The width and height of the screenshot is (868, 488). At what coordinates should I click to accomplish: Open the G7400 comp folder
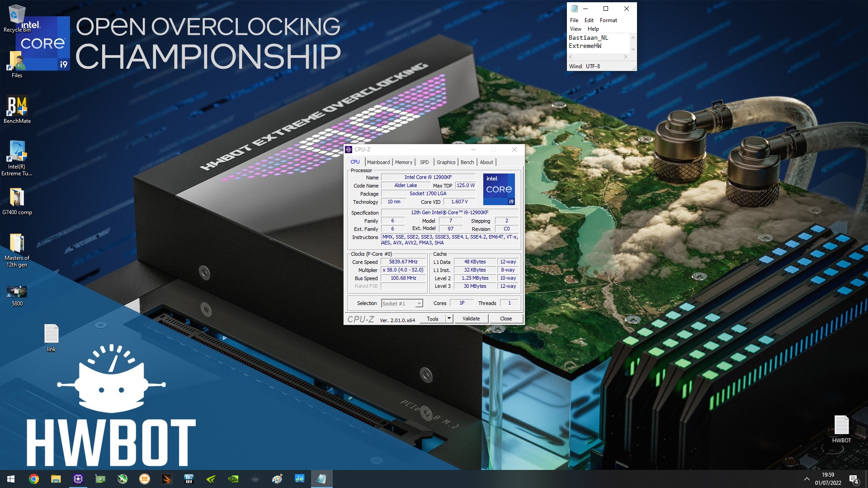(17, 202)
